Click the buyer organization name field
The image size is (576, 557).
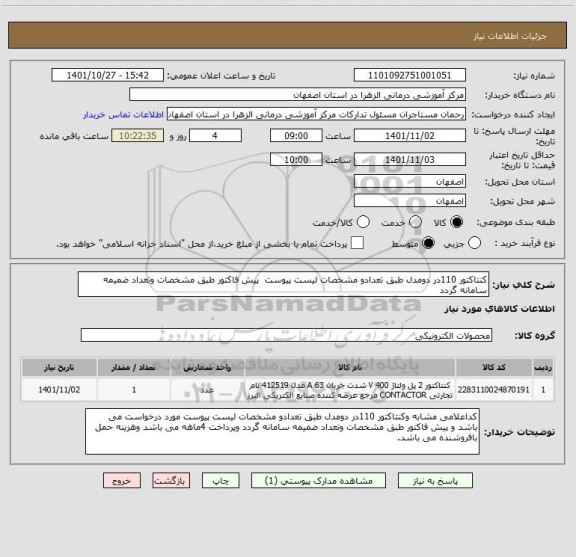tap(298, 95)
